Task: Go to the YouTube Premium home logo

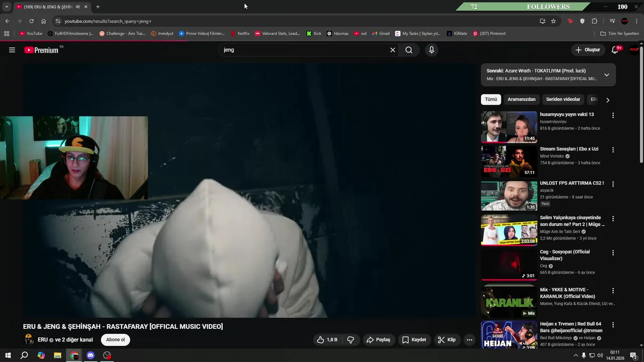Action: (42, 50)
